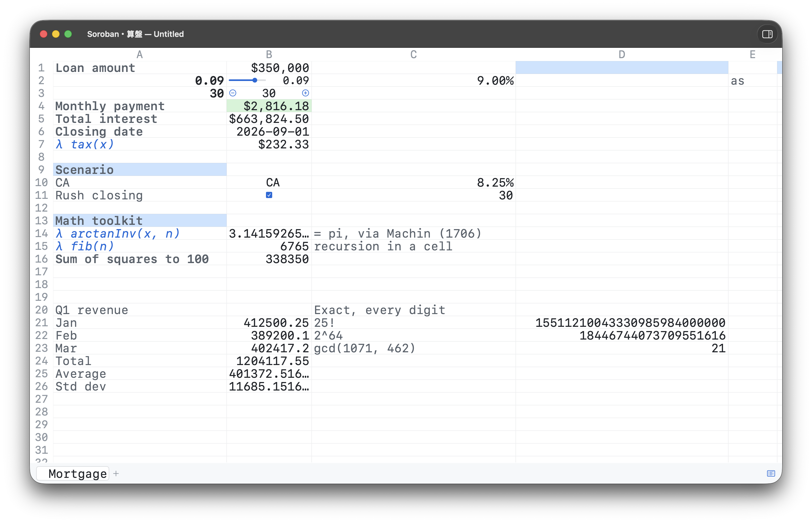Click the Math toolkit header cell
This screenshot has height=523, width=812.
(140, 220)
